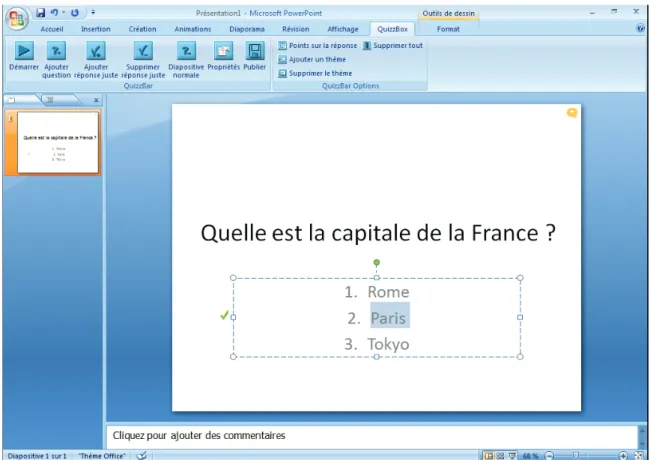Select slide 1 thumbnail
The width and height of the screenshot is (650, 460).
[x=58, y=143]
